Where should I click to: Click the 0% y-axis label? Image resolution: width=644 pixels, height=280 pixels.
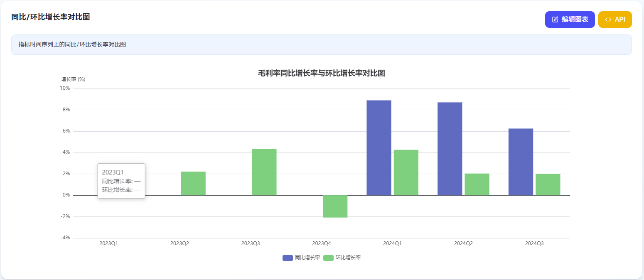click(x=66, y=195)
